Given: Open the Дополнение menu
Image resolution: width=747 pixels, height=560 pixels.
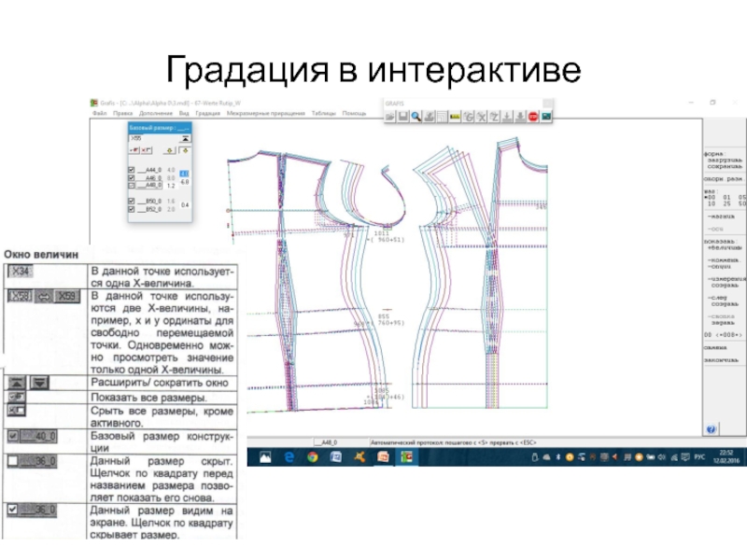Looking at the screenshot, I should [x=156, y=113].
